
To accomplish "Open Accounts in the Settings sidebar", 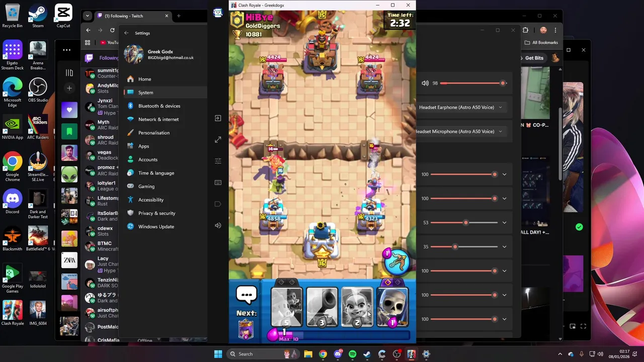I will [x=165, y=159].
